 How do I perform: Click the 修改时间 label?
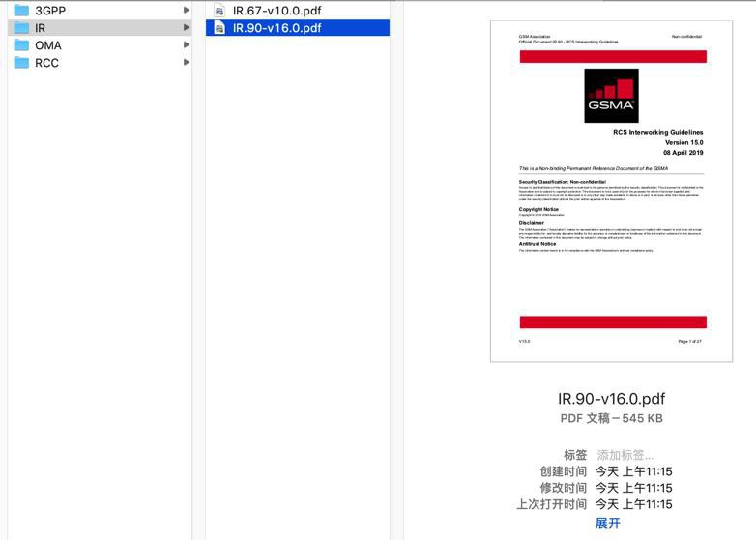click(x=564, y=488)
